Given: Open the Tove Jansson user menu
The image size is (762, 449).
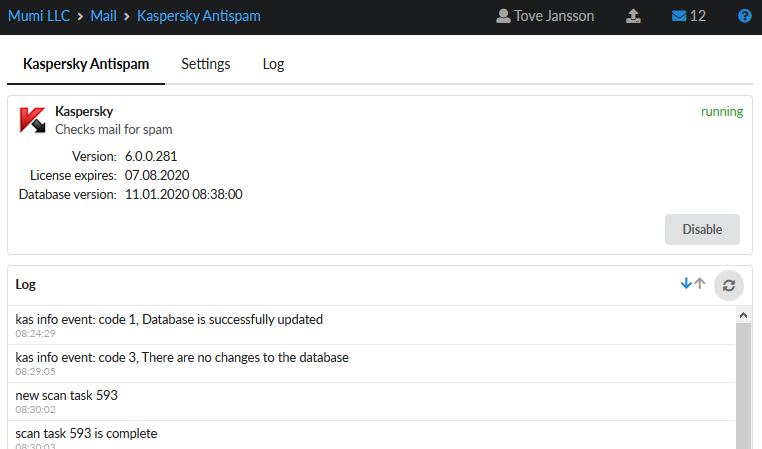Looking at the screenshot, I should (x=545, y=16).
